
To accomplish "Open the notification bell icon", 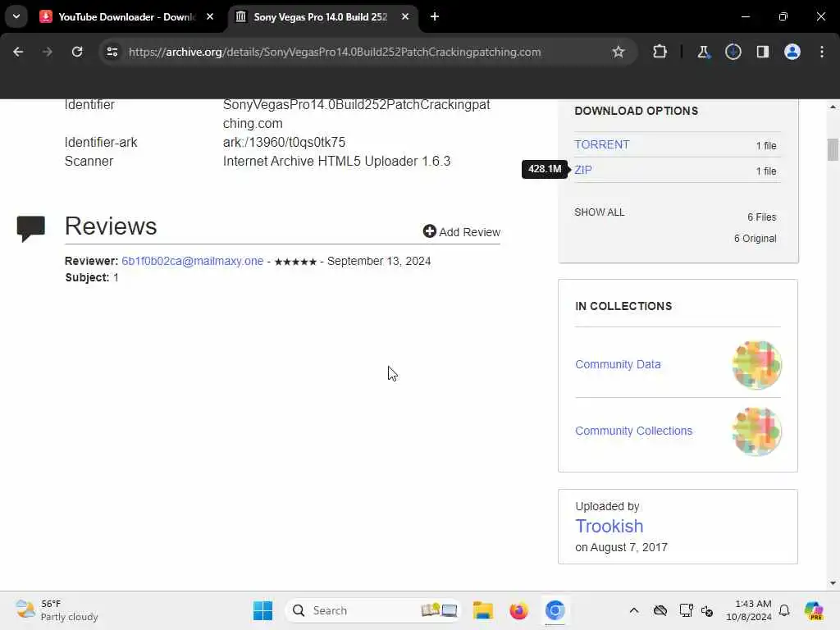I will pos(784,610).
